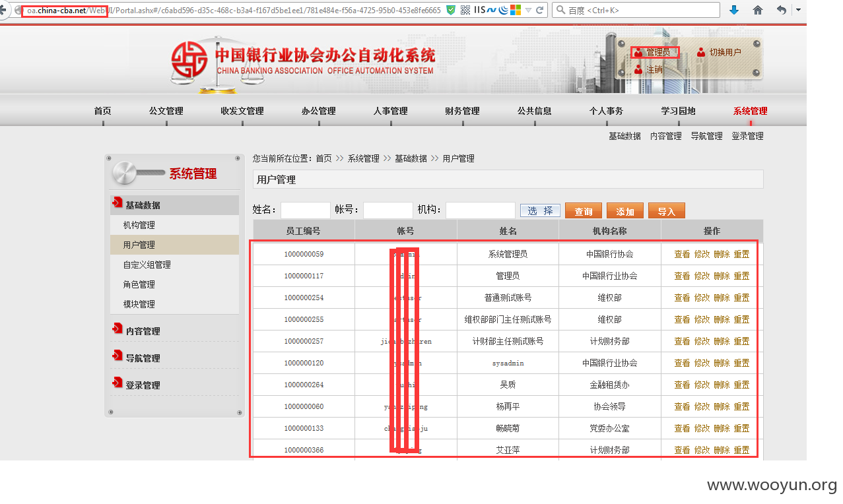Open the 个人事务 menu
This screenshot has height=504, width=843.
606,111
